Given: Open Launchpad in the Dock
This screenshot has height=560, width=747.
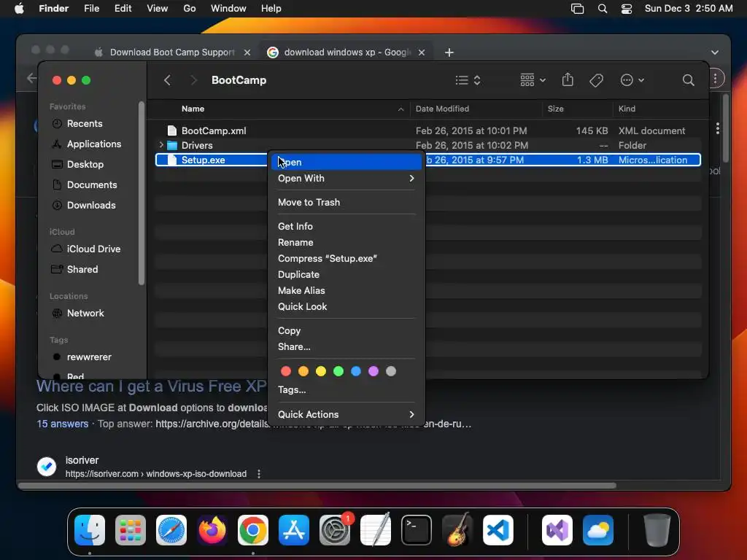Looking at the screenshot, I should click(x=131, y=530).
